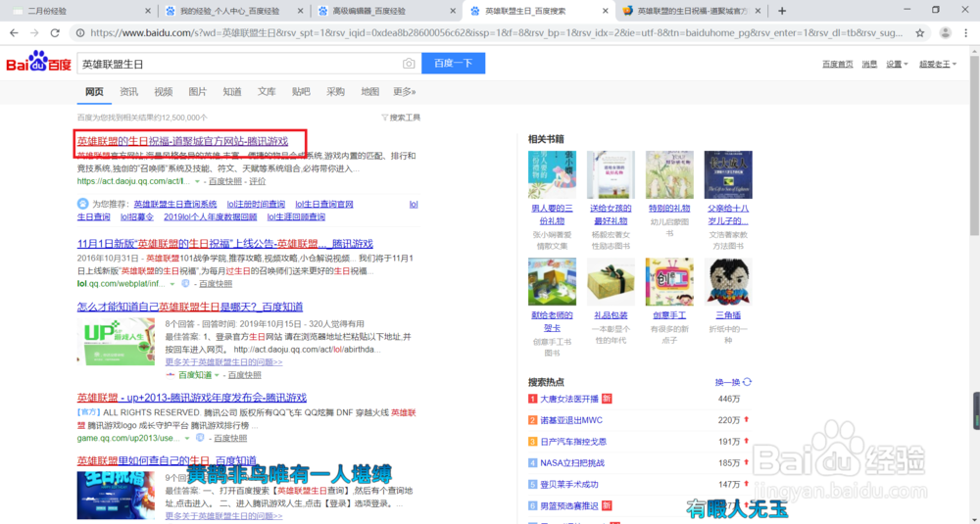The image size is (980, 524).
Task: Select 贴吧 search category
Action: (x=301, y=92)
